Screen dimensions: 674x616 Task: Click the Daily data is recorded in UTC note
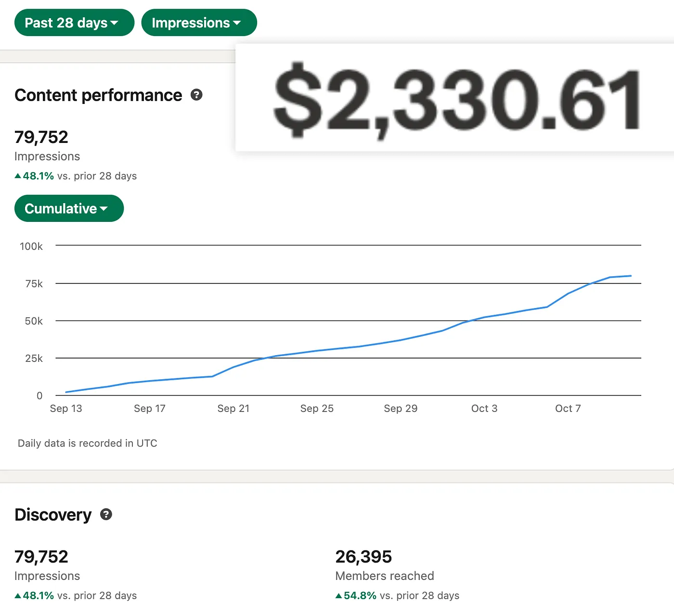88,443
